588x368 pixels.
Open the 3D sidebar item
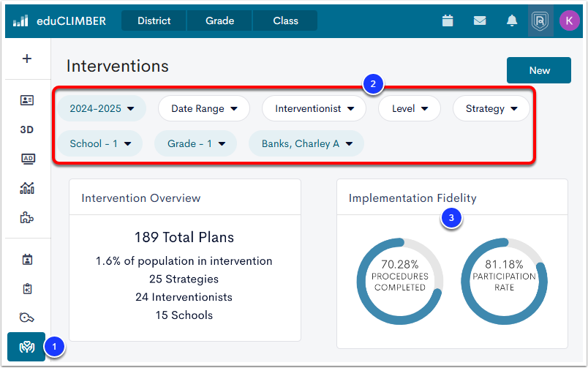tap(26, 129)
